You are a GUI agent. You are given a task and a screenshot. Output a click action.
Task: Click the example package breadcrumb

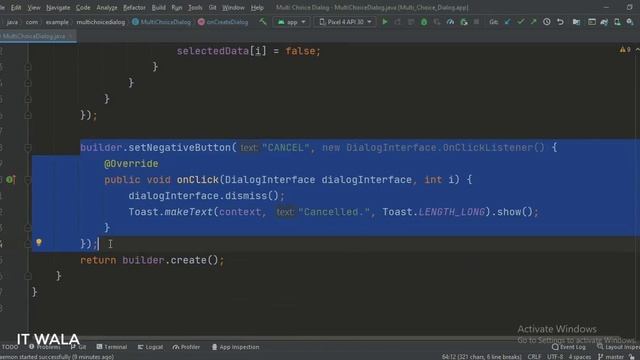(x=57, y=22)
